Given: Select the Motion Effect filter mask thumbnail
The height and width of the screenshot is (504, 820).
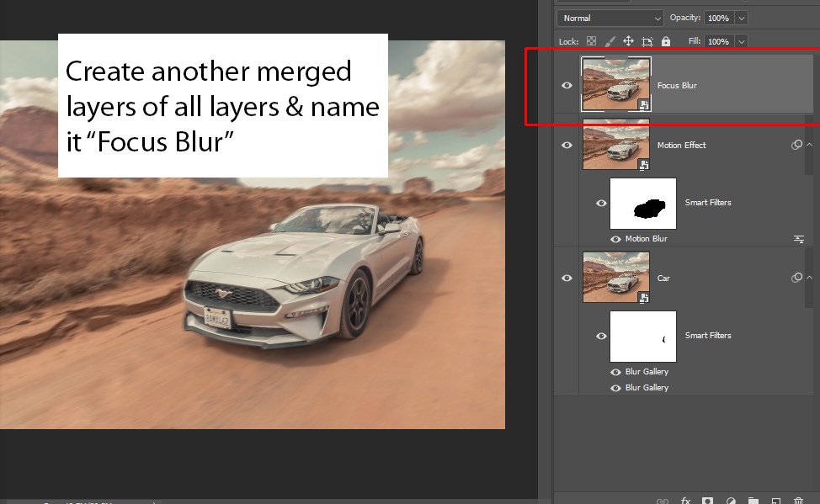Looking at the screenshot, I should [642, 203].
